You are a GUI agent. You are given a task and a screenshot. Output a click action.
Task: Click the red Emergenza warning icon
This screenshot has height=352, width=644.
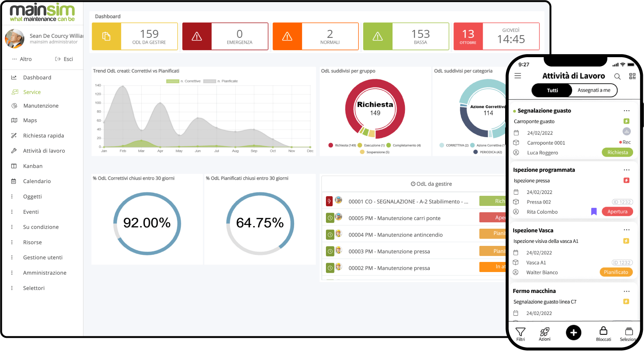pos(197,36)
